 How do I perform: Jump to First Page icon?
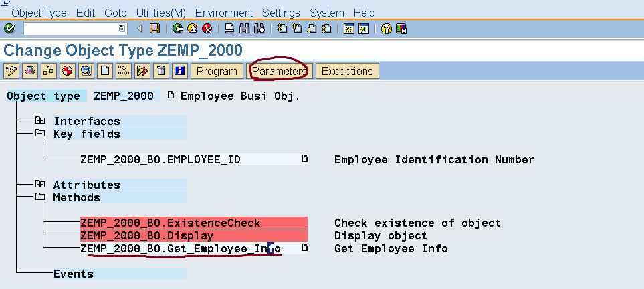tap(282, 29)
